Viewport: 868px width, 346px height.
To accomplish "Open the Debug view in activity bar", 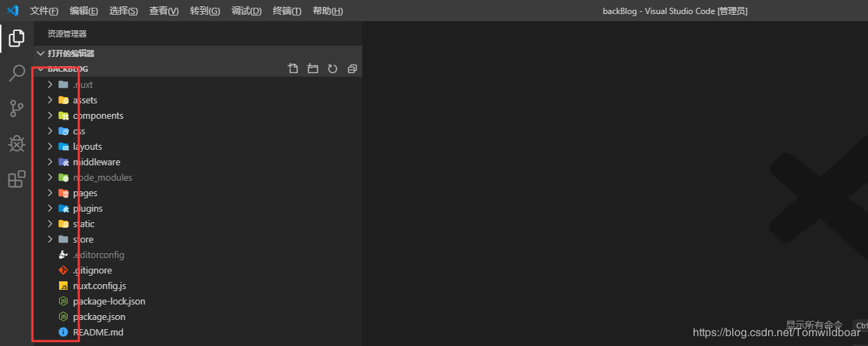I will (x=16, y=143).
